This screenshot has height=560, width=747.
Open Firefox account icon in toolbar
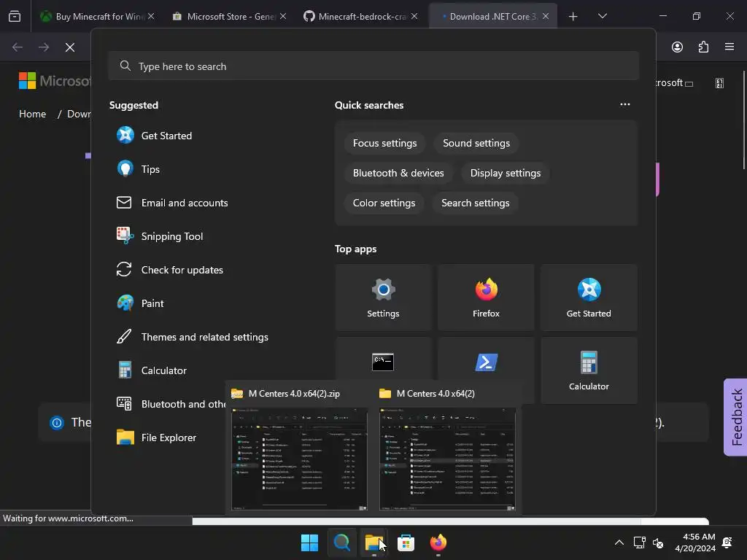click(677, 47)
